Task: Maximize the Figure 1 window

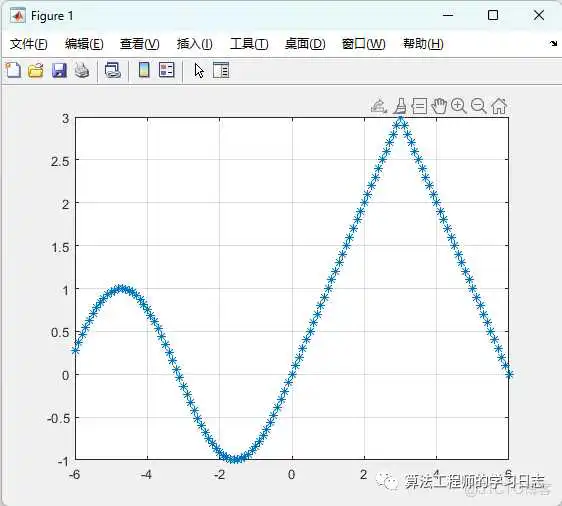Action: [x=493, y=15]
